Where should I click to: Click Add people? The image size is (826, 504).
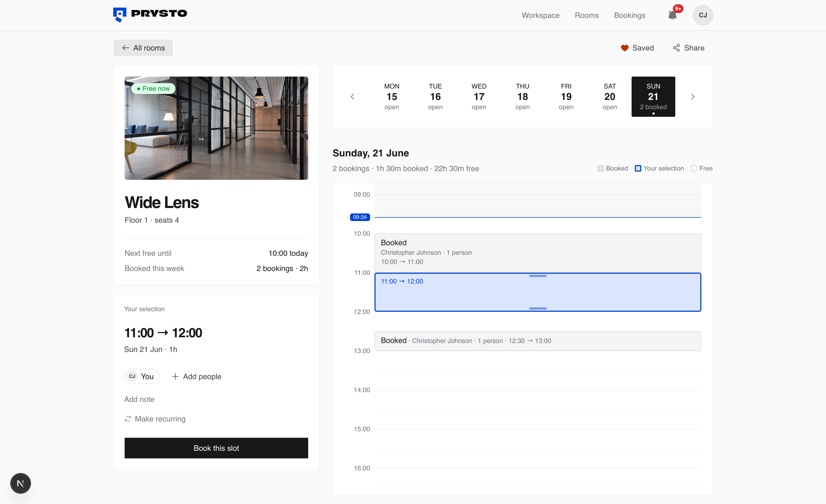(196, 376)
